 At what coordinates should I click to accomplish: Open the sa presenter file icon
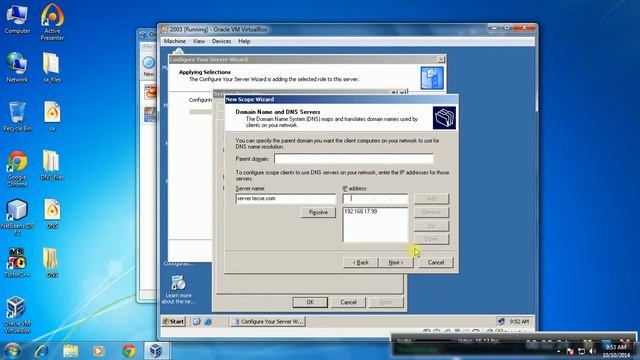point(52,117)
